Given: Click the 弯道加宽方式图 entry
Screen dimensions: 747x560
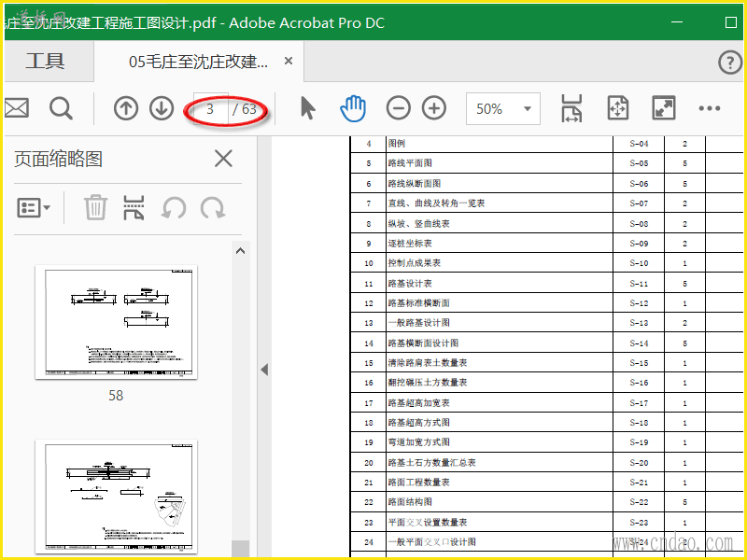Looking at the screenshot, I should 418,442.
